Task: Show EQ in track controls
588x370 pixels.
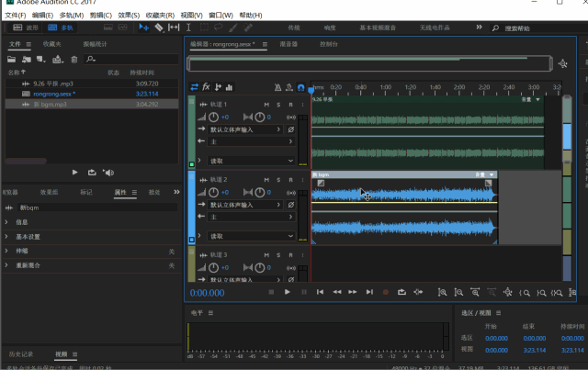Action: click(229, 87)
